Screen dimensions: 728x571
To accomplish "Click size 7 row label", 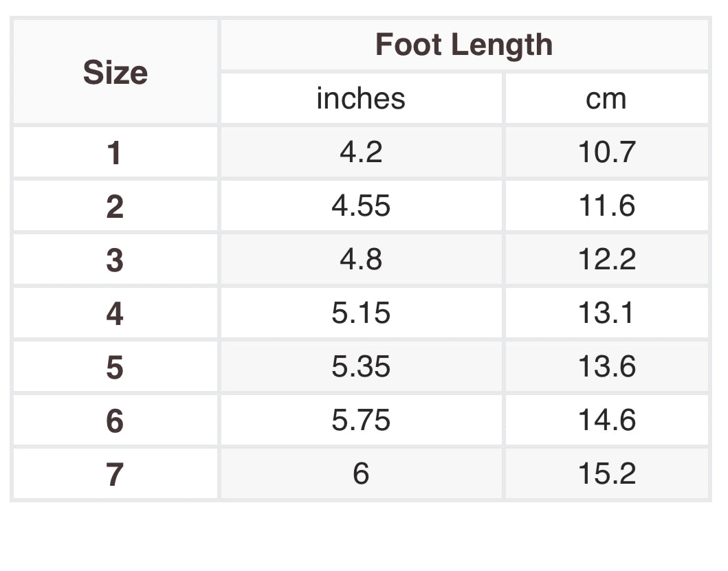I will point(115,474).
